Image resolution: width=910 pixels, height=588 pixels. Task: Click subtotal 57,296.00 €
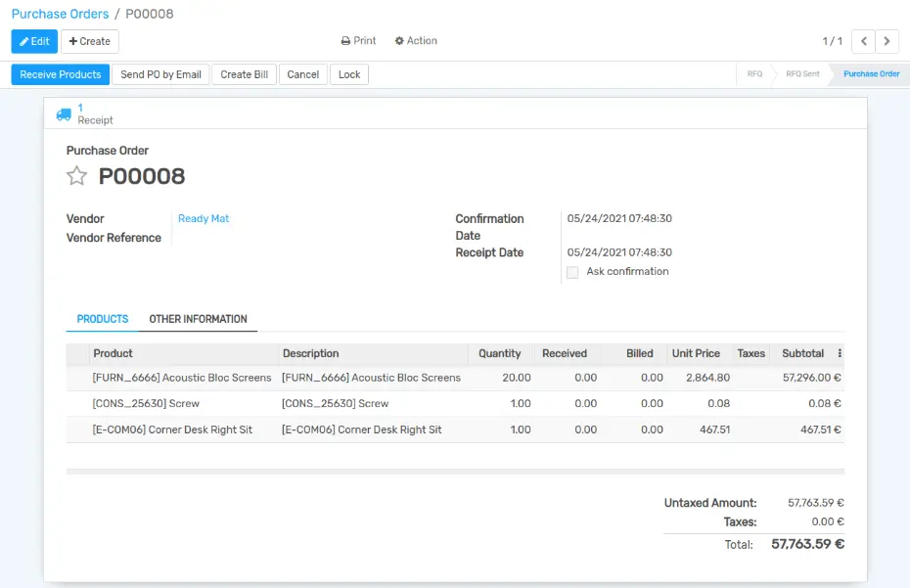coord(812,378)
